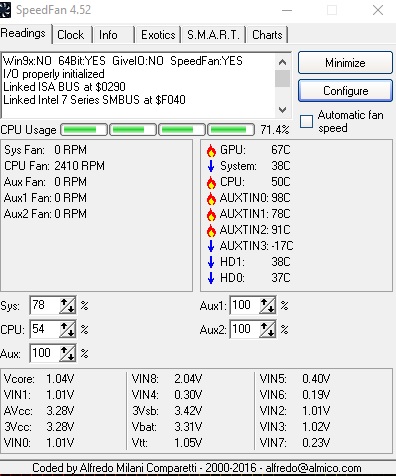Viewport: 396px width, 476px height.
Task: Click the log scrollbar thumb
Action: click(x=282, y=78)
